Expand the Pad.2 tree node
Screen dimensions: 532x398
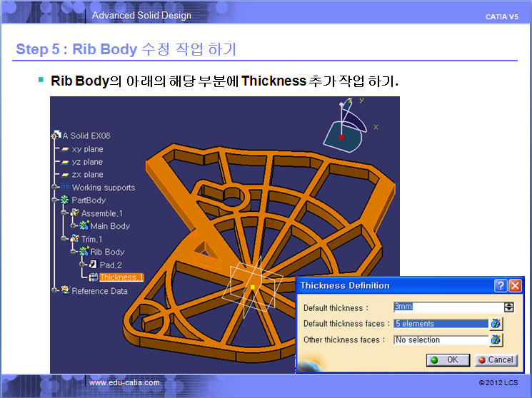81,265
